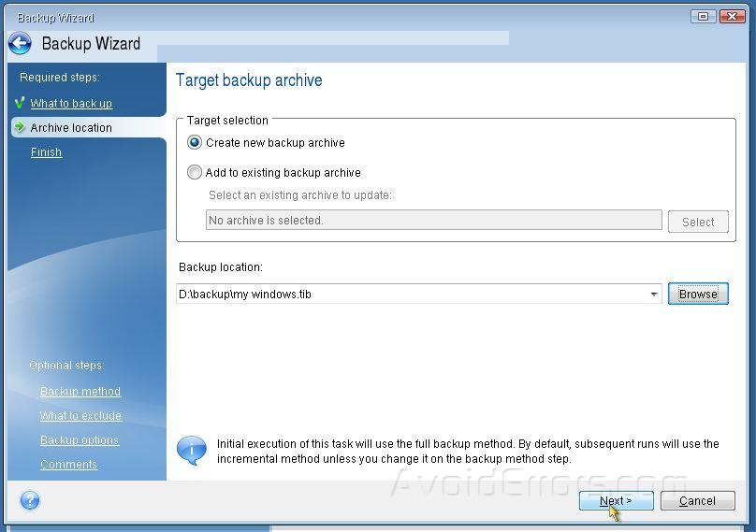Open the What to exclude step
Image resolution: width=756 pixels, height=532 pixels.
pyautogui.click(x=80, y=416)
